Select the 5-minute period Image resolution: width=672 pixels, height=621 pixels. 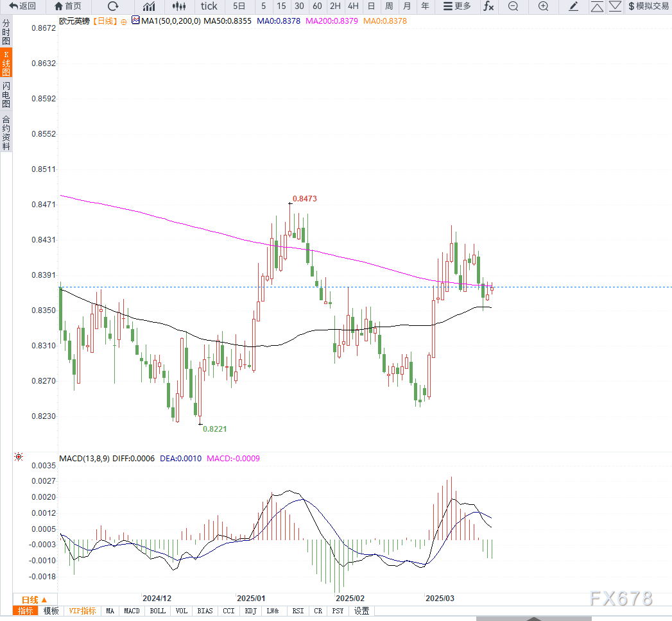coord(263,6)
